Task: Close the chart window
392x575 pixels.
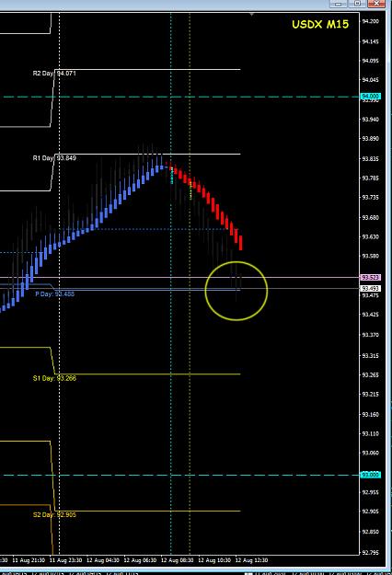Action: pos(376,4)
